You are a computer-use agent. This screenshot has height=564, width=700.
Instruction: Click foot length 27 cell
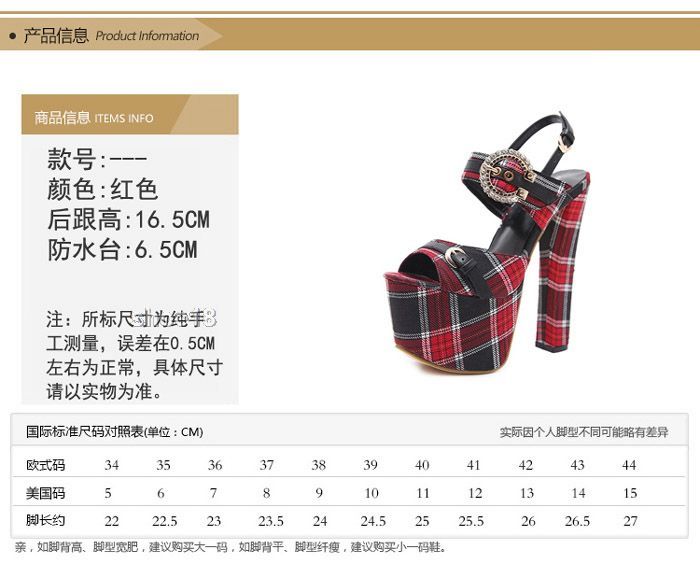point(630,521)
